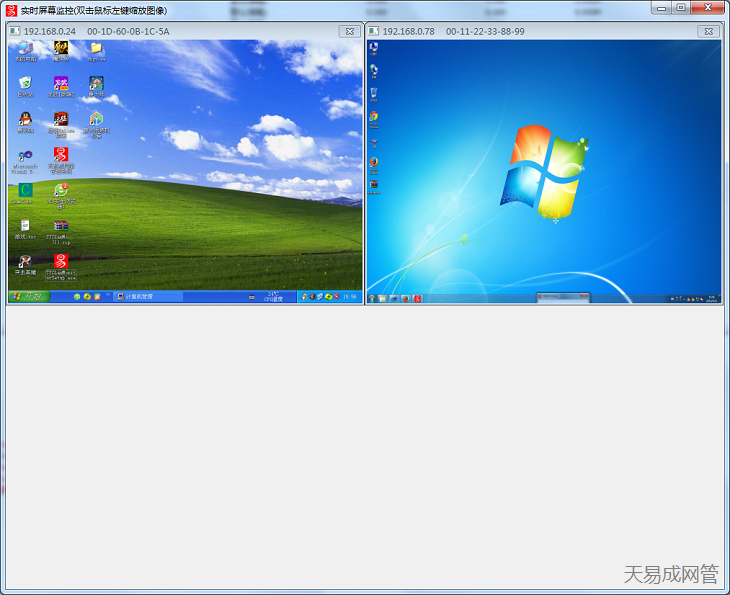730x595 pixels.
Task: Open the text file icon on XP desktop
Action: pos(25,227)
